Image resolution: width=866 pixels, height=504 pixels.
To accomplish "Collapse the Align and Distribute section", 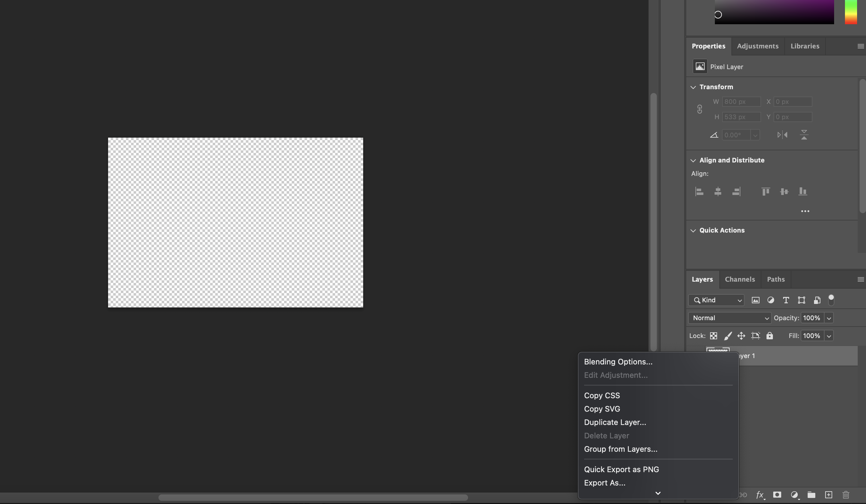I will pos(693,160).
